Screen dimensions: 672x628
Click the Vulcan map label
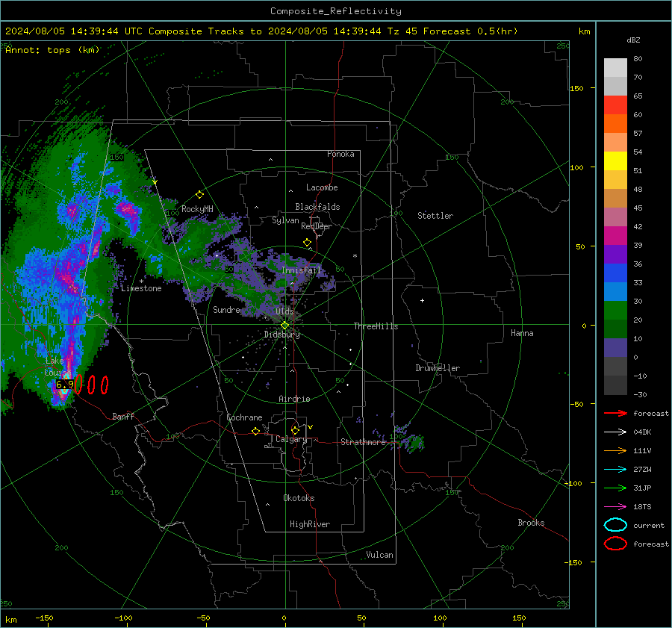(x=379, y=555)
